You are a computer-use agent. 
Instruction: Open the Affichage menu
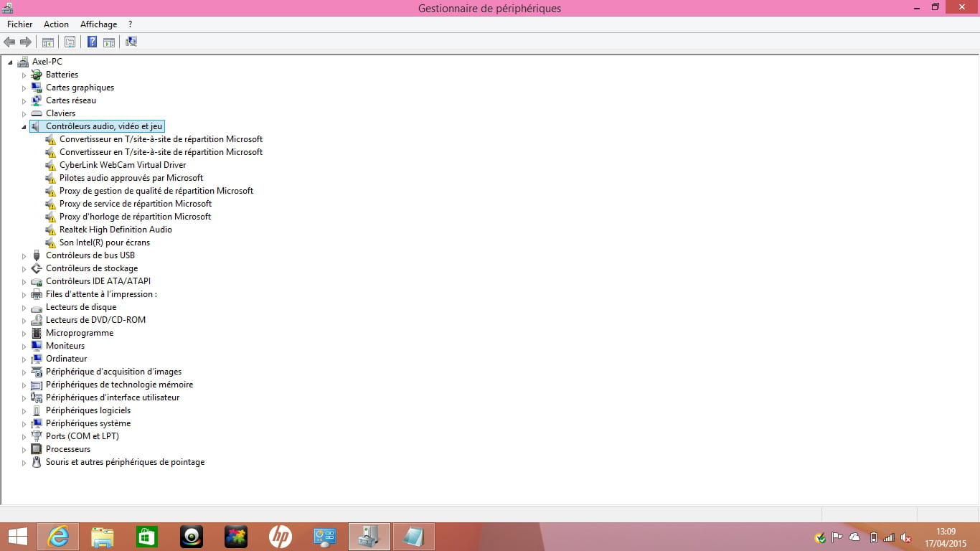(x=98, y=24)
